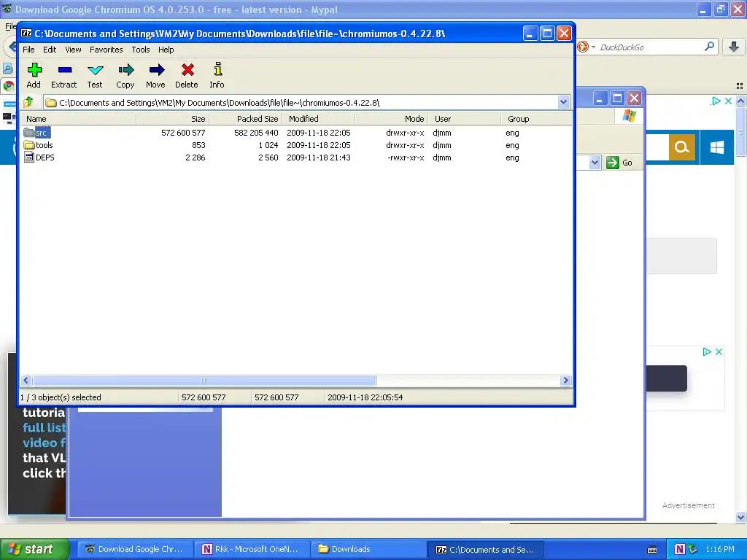Open the Help menu
Viewport: 747px width, 560px height.
pos(166,50)
